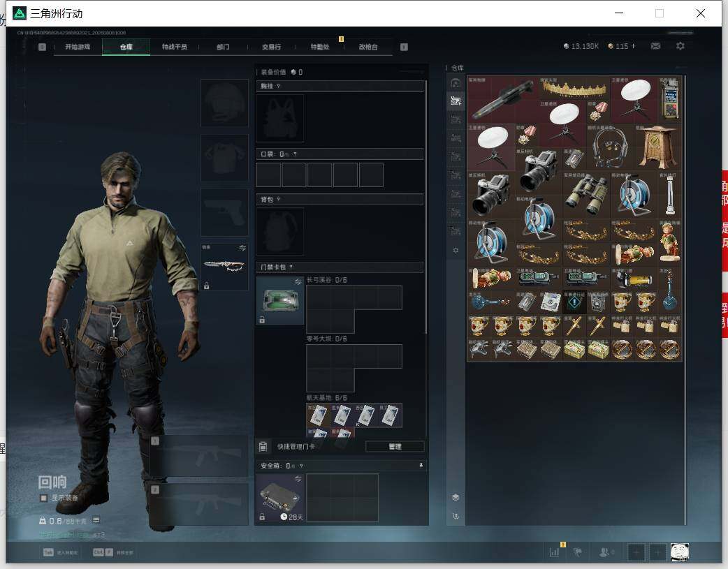Open the warehouse sidebar gear settings

[x=456, y=250]
